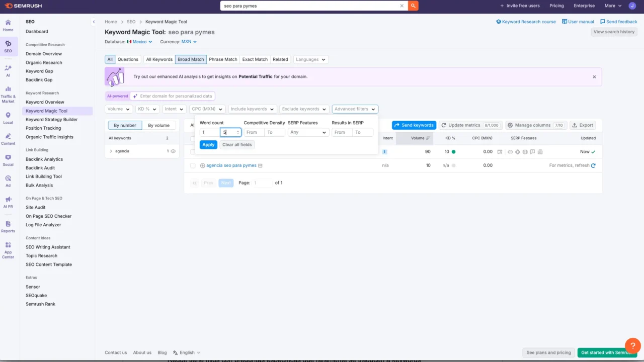The height and width of the screenshot is (362, 644).
Task: Open the AI PR sidebar section
Action: [8, 202]
